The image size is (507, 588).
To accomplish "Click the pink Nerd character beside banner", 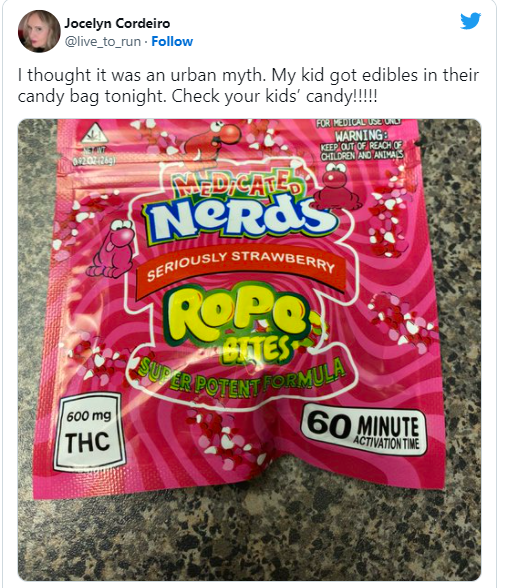I will pyautogui.click(x=112, y=248).
